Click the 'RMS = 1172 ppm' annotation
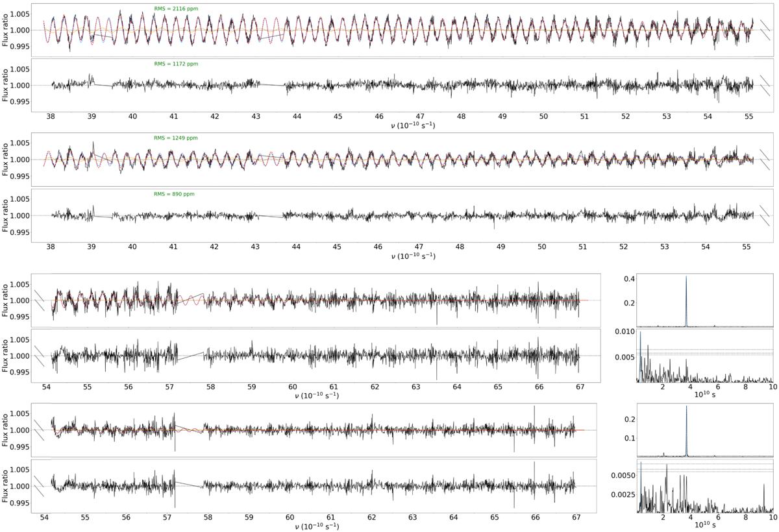The image size is (779, 532). (x=176, y=64)
